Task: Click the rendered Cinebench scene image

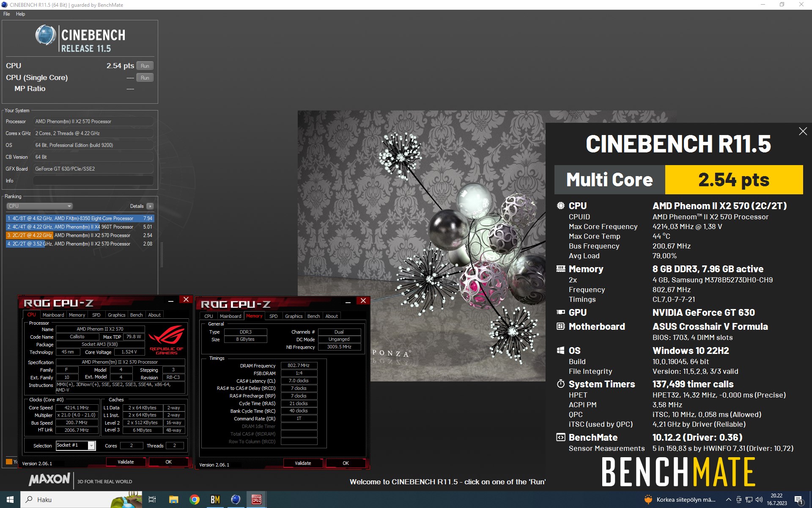Action: 421,246
